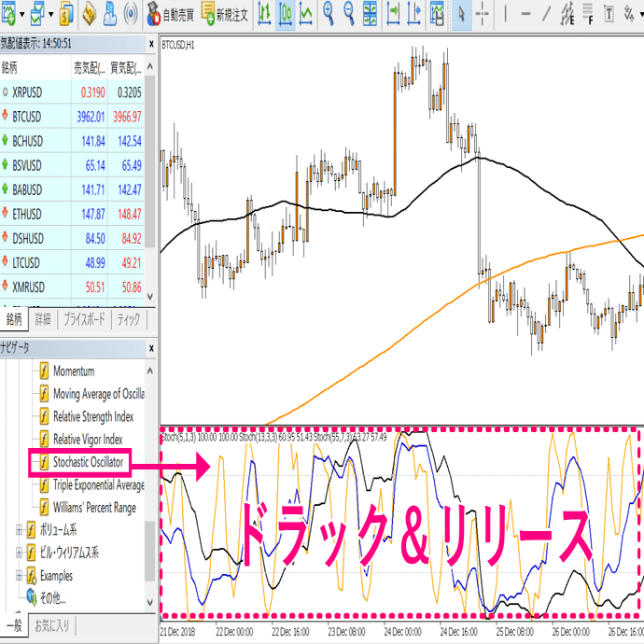This screenshot has width=644, height=644.
Task: Select LTCUSD symbol row
Action: pyautogui.click(x=72, y=262)
